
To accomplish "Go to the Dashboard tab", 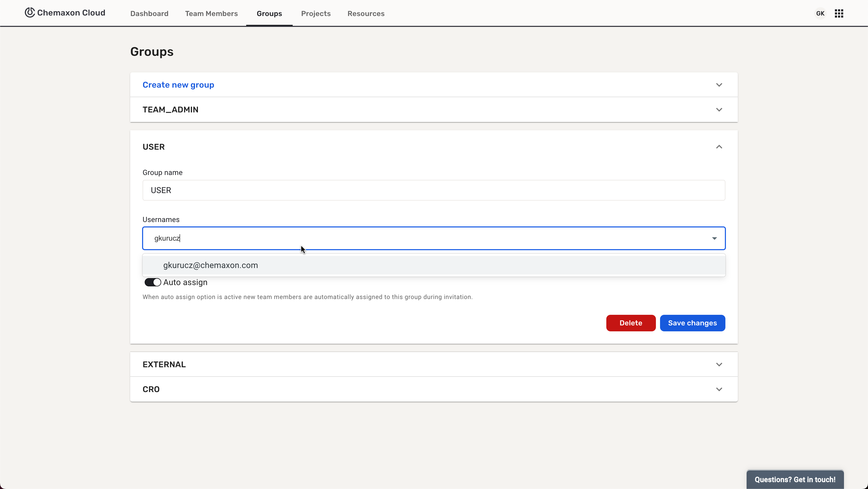I will tap(149, 13).
